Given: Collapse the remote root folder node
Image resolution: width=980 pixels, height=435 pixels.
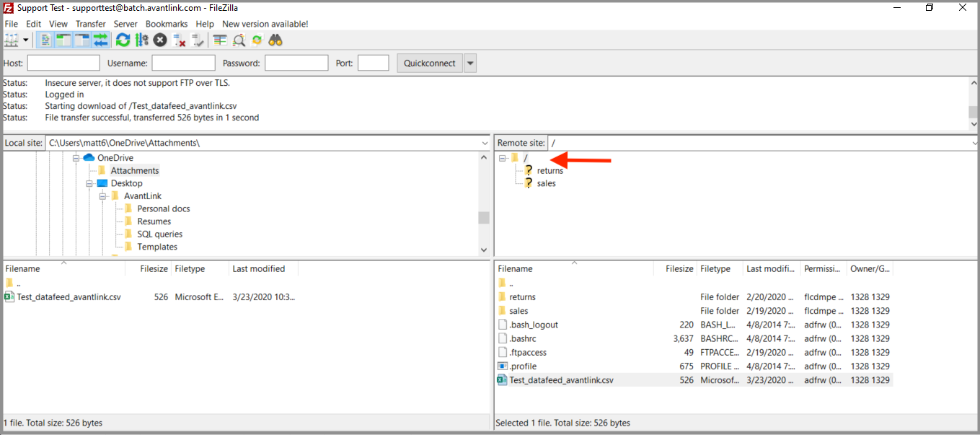Looking at the screenshot, I should (503, 158).
